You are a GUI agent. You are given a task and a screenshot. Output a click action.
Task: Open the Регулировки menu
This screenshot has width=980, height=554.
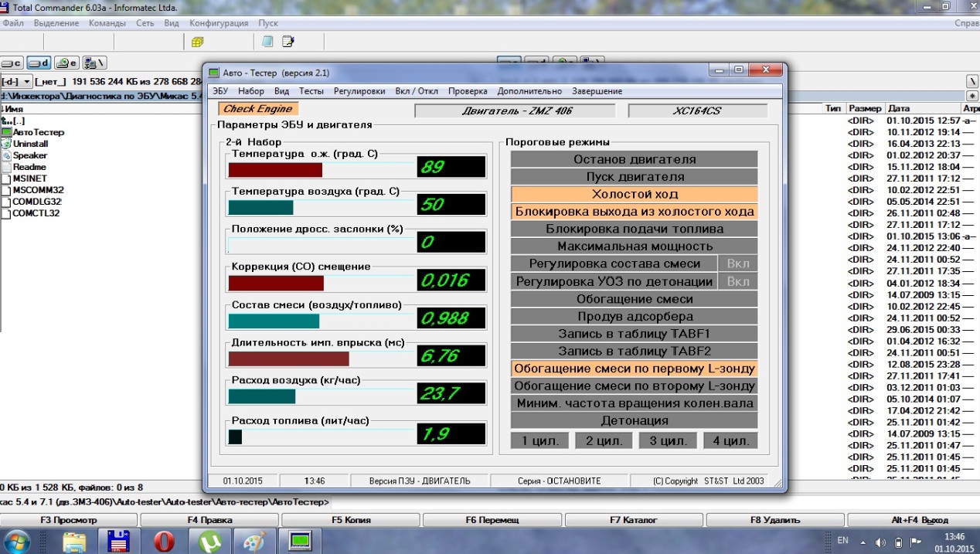[359, 91]
